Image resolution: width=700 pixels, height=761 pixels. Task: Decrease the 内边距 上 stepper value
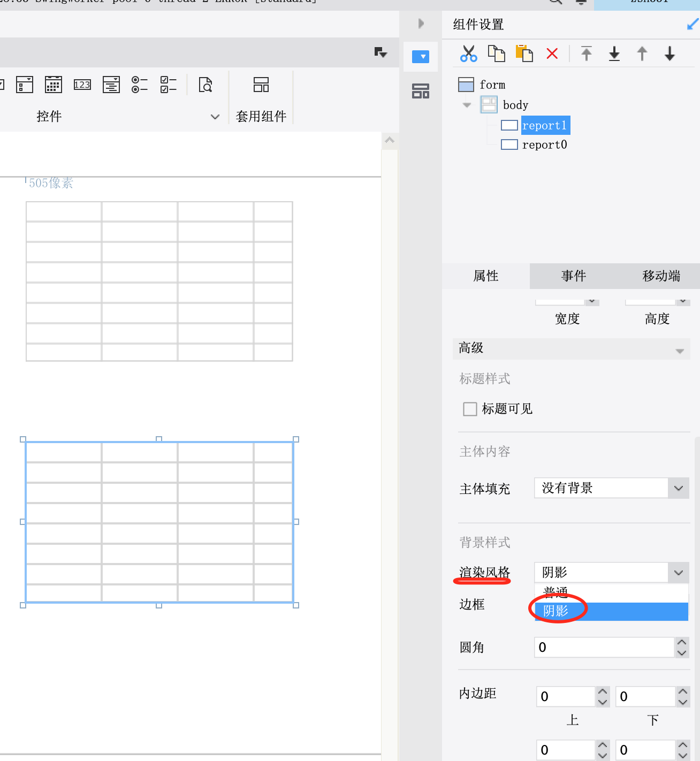click(603, 702)
